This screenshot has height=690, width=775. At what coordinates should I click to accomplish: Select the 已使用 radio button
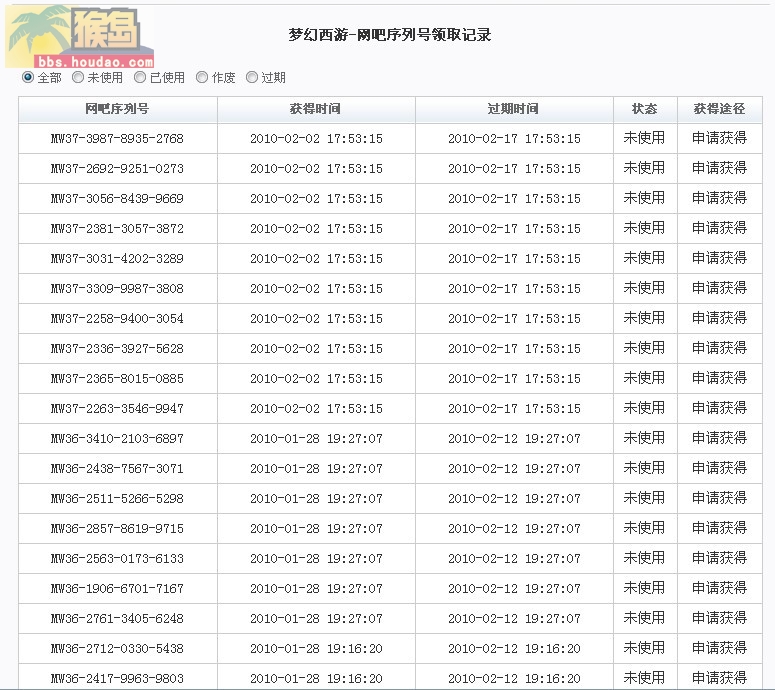tap(140, 77)
